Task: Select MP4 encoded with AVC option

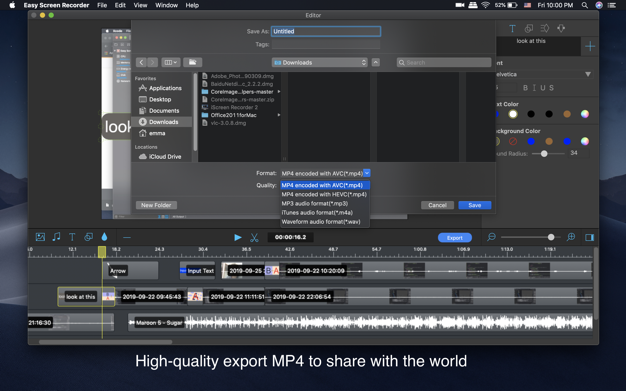Action: [325, 185]
